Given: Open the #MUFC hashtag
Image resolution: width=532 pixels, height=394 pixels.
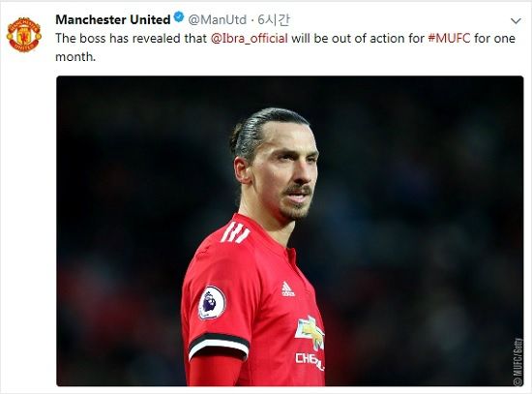Looking at the screenshot, I should [449, 38].
